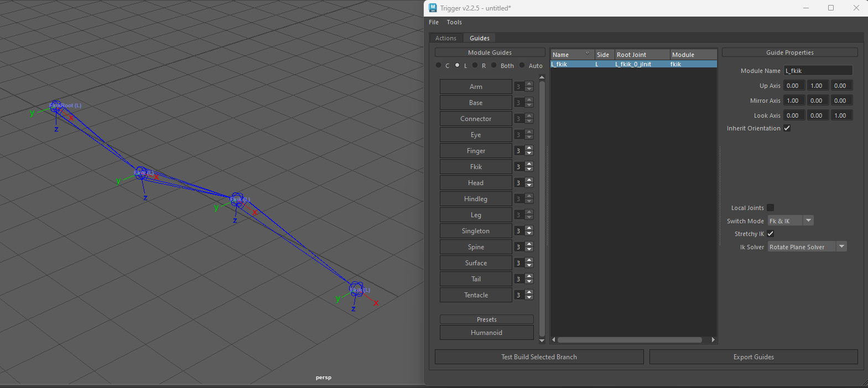Screen dimensions: 868x388
Task: Toggle the Stretchy IK checkbox
Action: 770,234
